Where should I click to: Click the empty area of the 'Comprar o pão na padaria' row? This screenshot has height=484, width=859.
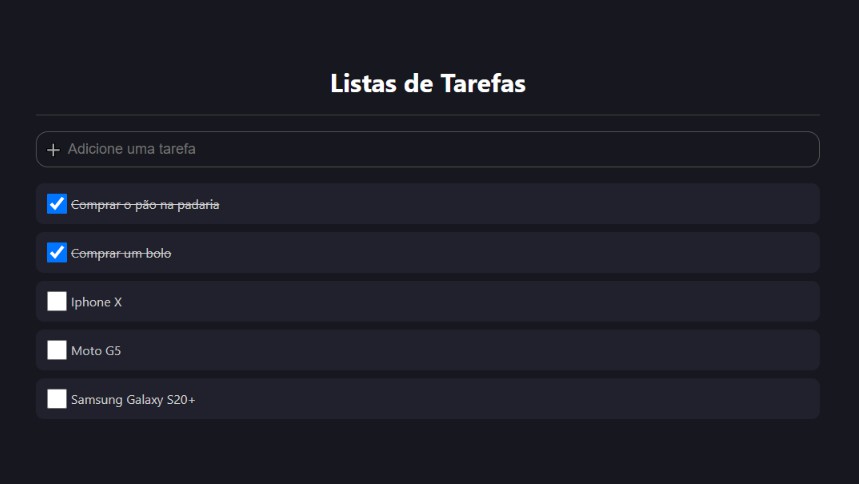click(x=600, y=205)
